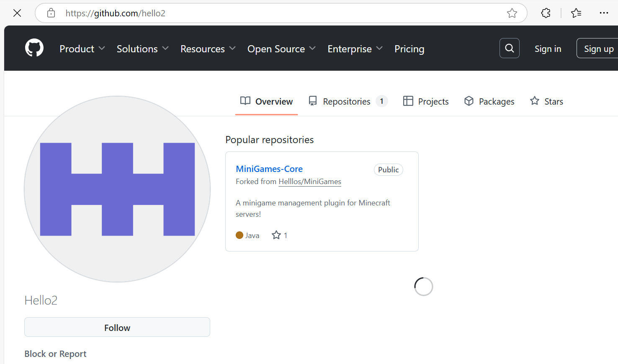The height and width of the screenshot is (364, 618).
Task: Click the Repositories repo icon
Action: [x=313, y=101]
